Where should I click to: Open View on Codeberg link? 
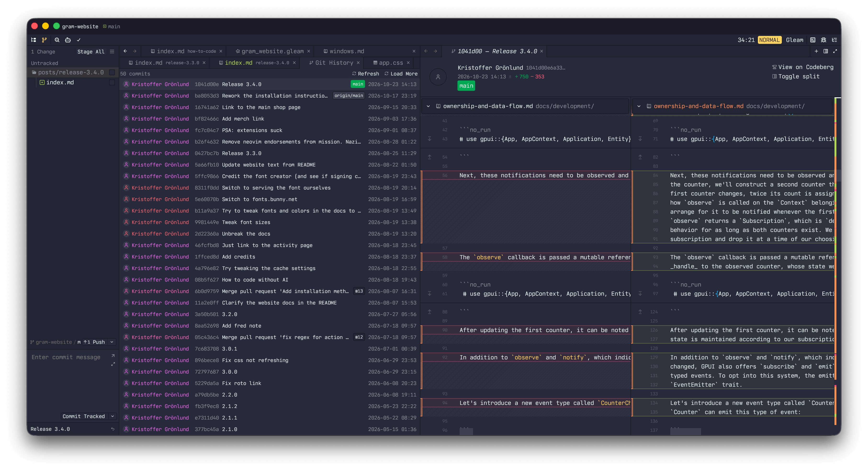(x=803, y=67)
